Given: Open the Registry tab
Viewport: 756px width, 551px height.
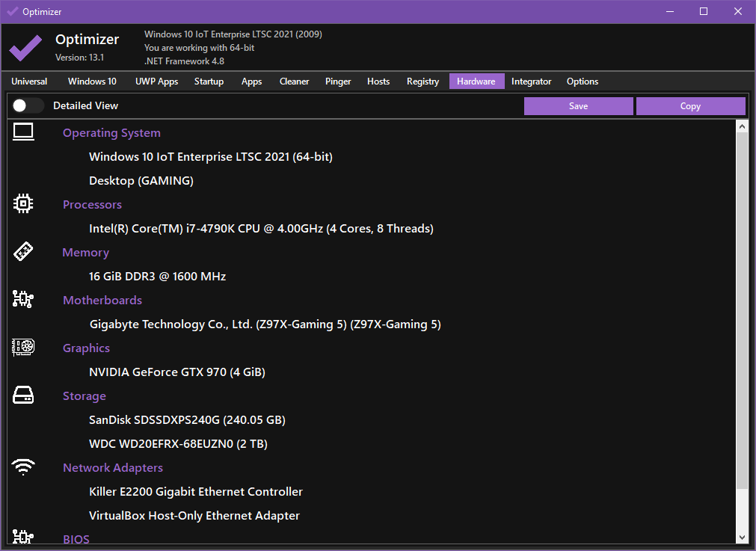Looking at the screenshot, I should tap(422, 81).
